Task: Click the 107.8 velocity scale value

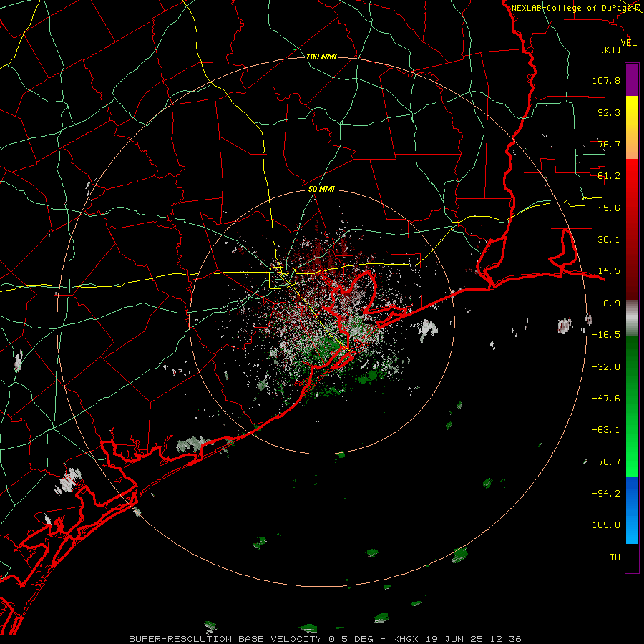Action: 606,80
